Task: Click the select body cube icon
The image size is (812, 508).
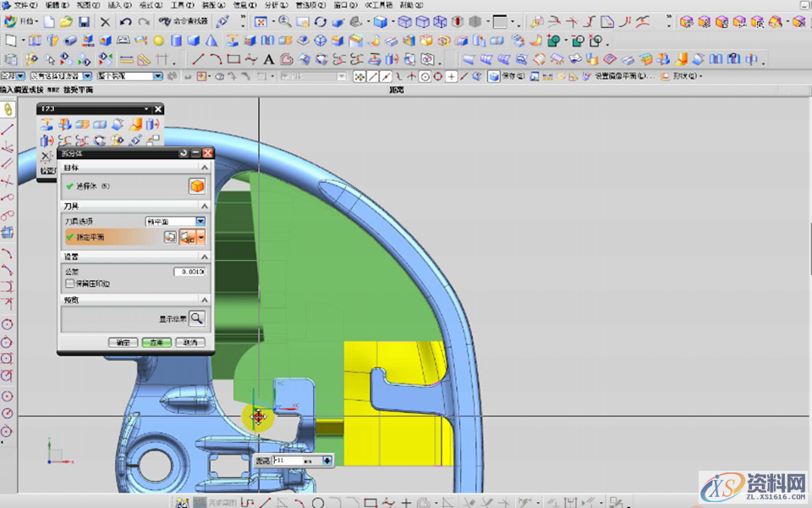Action: (196, 186)
